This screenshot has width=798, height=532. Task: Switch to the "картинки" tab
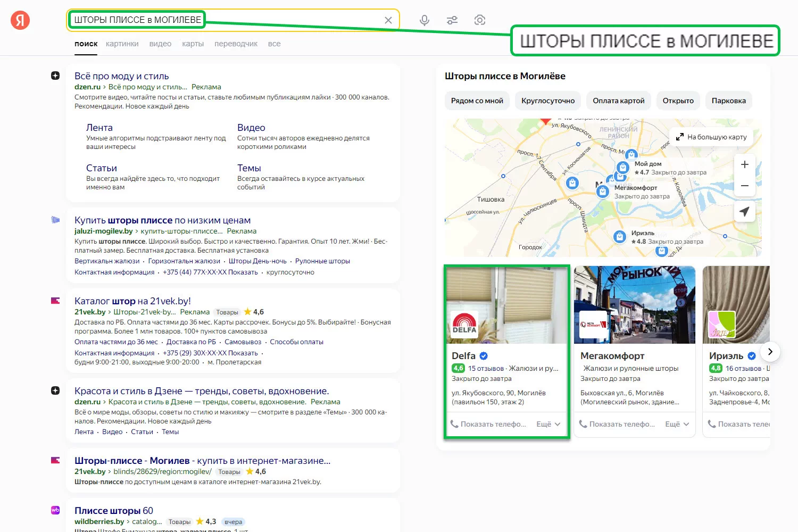[122, 44]
